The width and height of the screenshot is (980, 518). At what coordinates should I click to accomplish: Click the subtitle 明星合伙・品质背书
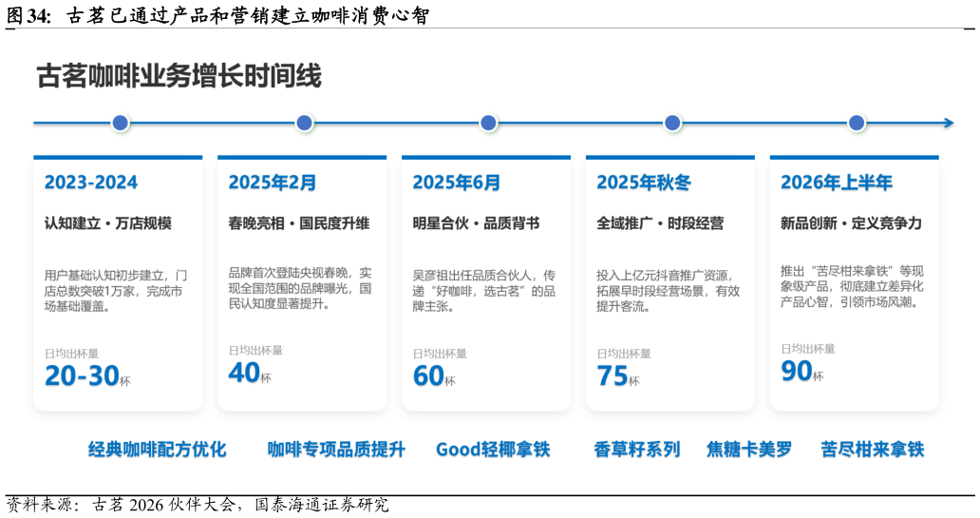point(477,223)
